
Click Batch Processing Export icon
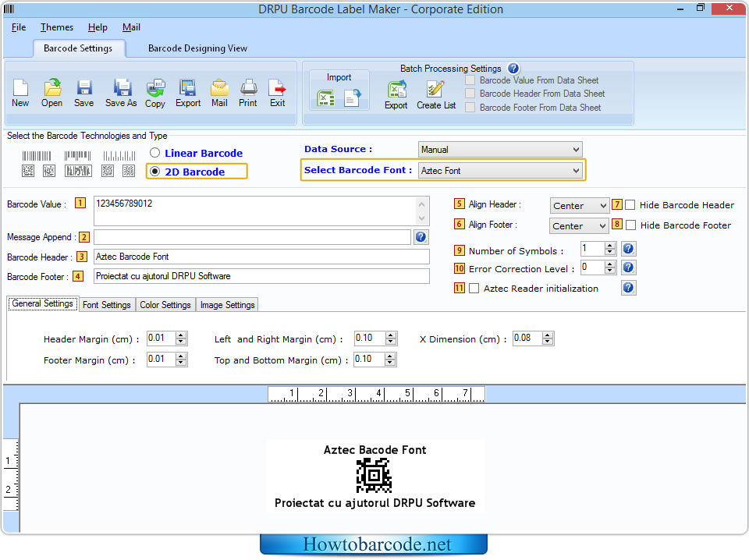(x=396, y=89)
